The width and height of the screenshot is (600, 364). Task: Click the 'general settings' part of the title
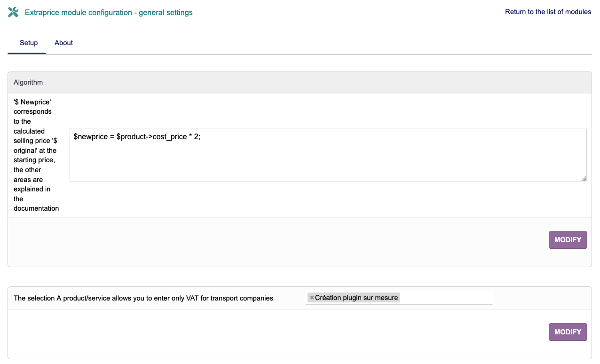click(x=166, y=13)
